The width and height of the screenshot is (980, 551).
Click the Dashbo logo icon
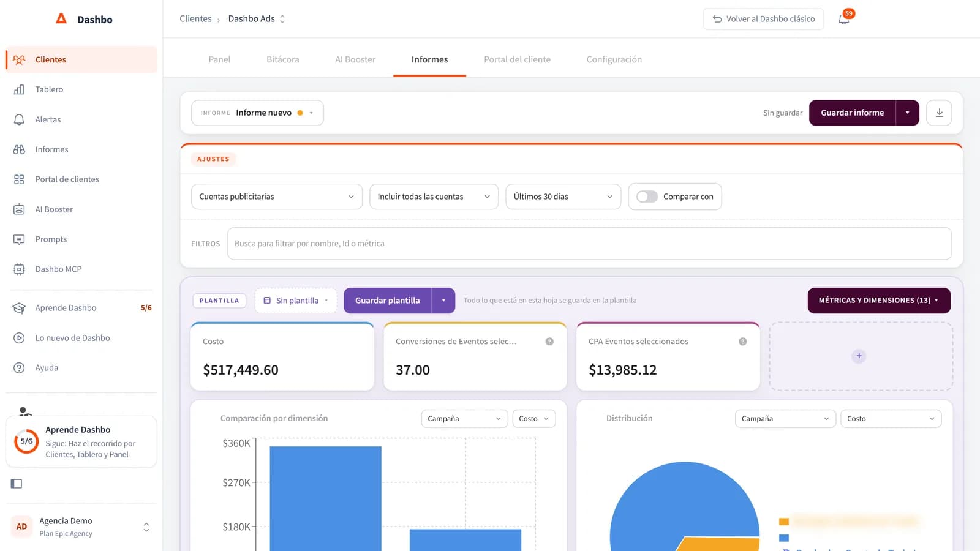(x=61, y=19)
